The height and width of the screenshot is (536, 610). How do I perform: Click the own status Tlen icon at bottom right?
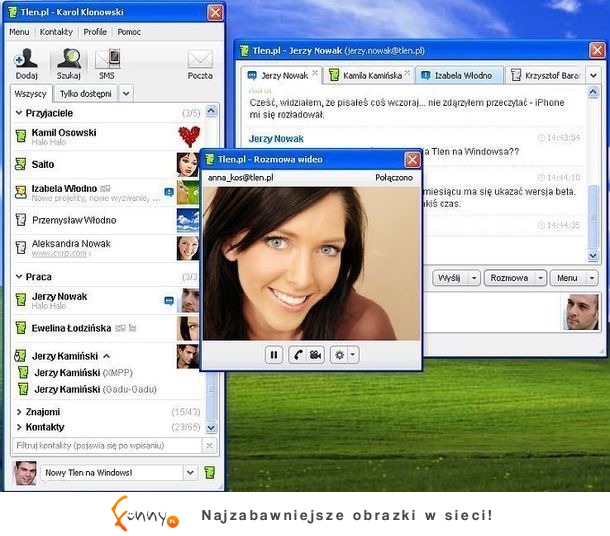(210, 473)
